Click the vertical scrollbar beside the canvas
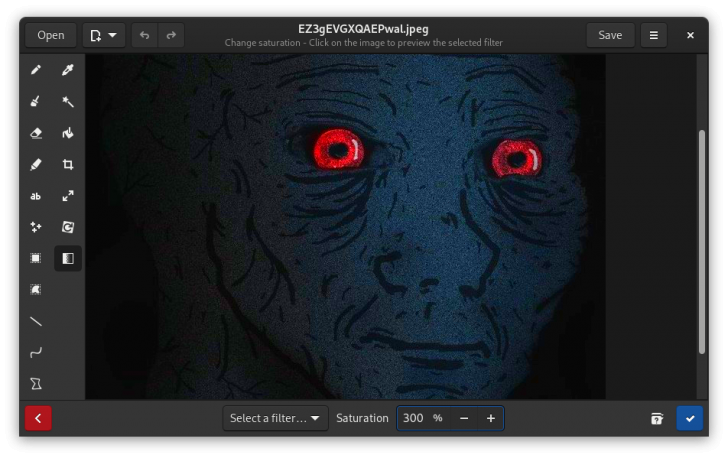 point(702,242)
